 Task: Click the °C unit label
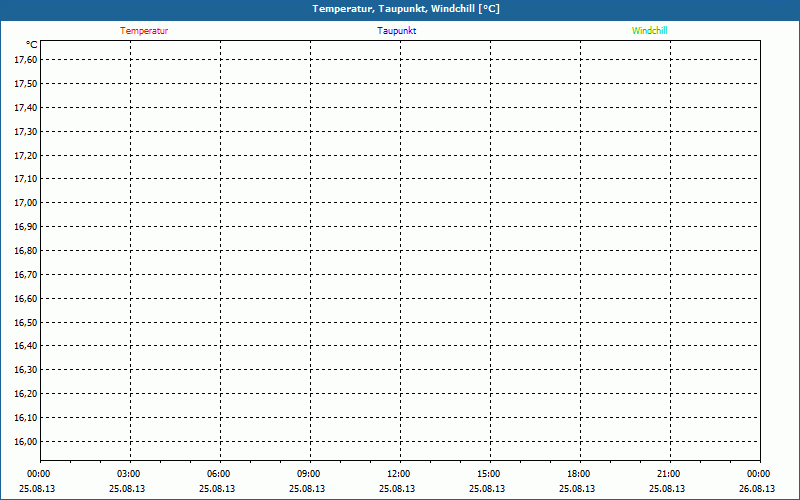point(32,45)
